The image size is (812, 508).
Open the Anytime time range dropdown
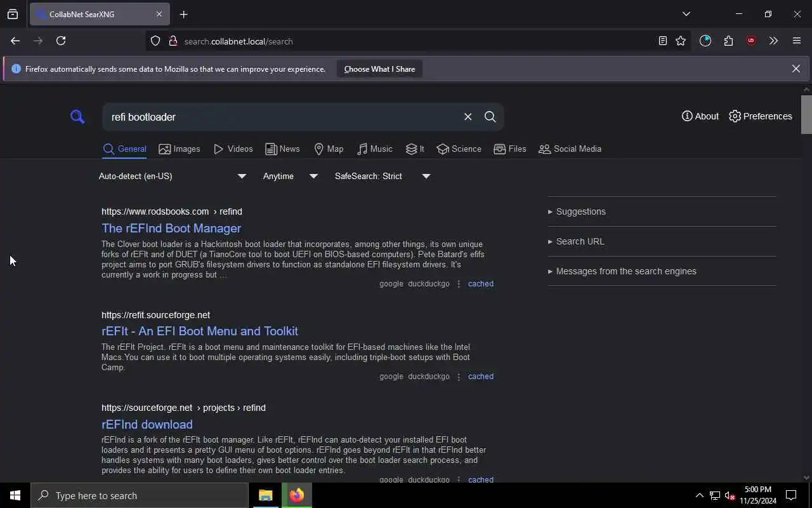click(x=291, y=176)
